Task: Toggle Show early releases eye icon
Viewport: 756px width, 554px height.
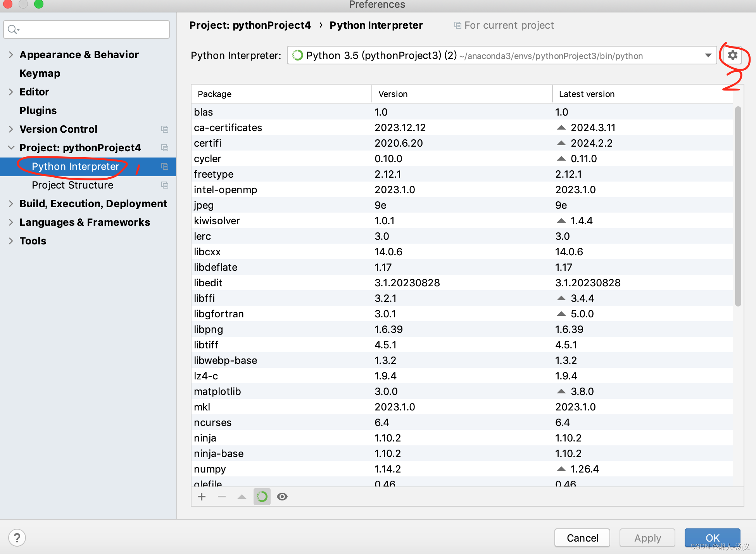Action: pyautogui.click(x=282, y=497)
